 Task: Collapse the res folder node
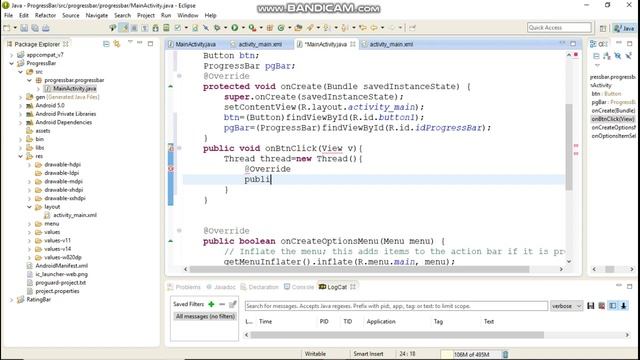click(21, 156)
